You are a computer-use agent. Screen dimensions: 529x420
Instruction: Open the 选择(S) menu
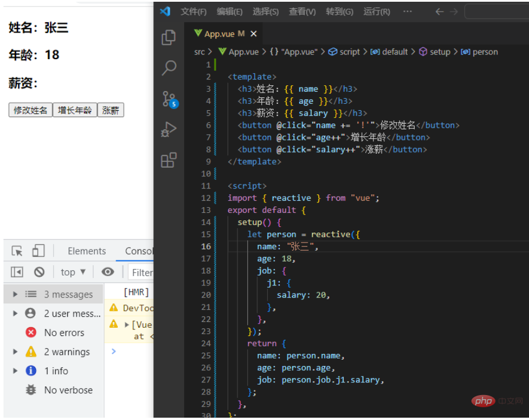(265, 12)
